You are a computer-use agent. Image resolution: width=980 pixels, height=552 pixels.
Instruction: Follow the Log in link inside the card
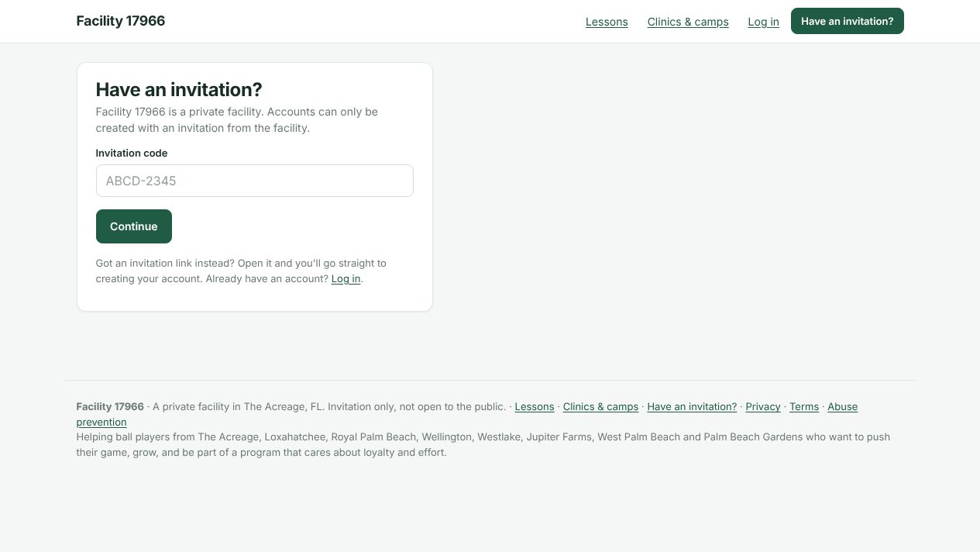coord(346,279)
